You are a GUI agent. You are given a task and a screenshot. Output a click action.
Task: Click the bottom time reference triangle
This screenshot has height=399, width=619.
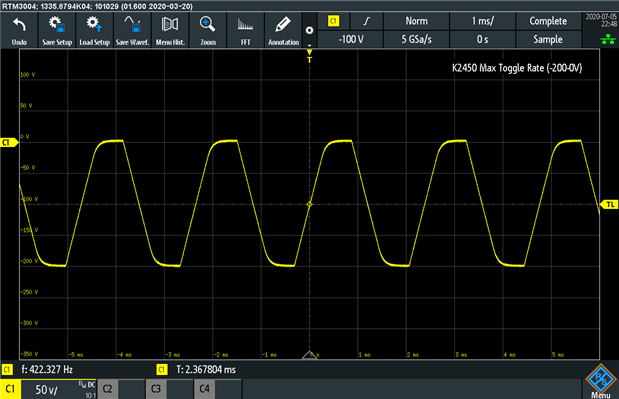(x=310, y=355)
